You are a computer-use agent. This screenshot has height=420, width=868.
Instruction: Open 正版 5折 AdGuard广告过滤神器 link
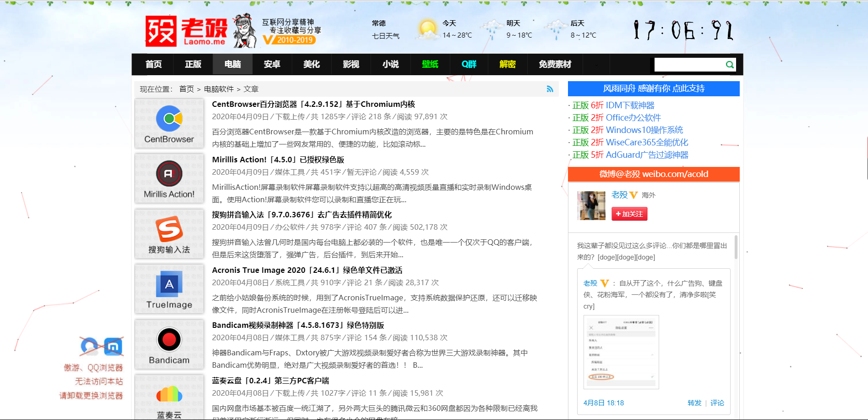point(630,155)
